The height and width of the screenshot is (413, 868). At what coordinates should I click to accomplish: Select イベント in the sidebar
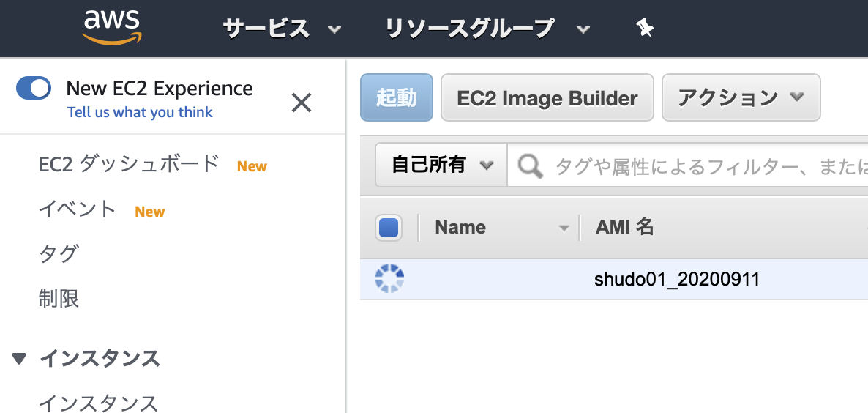click(x=77, y=210)
